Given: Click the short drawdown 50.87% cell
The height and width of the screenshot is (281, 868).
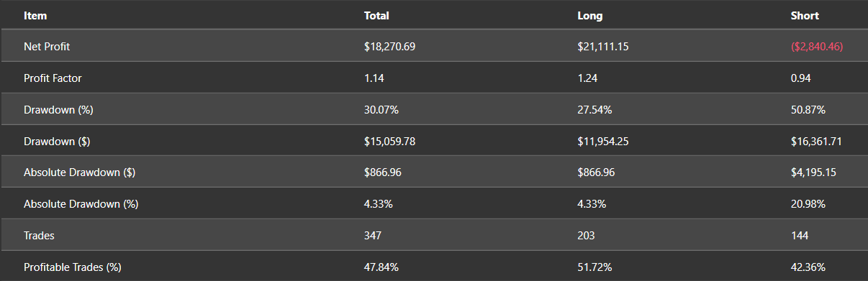Looking at the screenshot, I should point(808,110).
